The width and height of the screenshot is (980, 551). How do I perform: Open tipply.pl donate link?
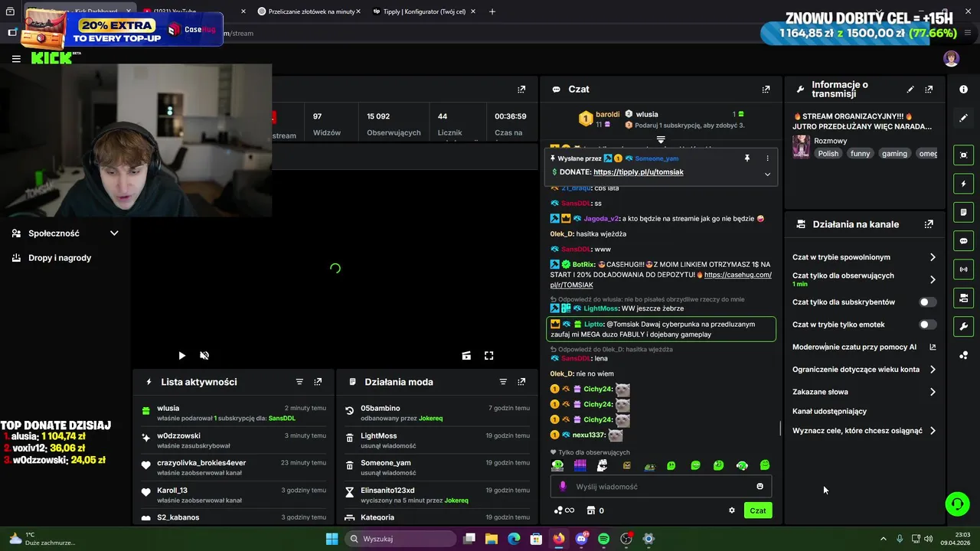pos(639,172)
